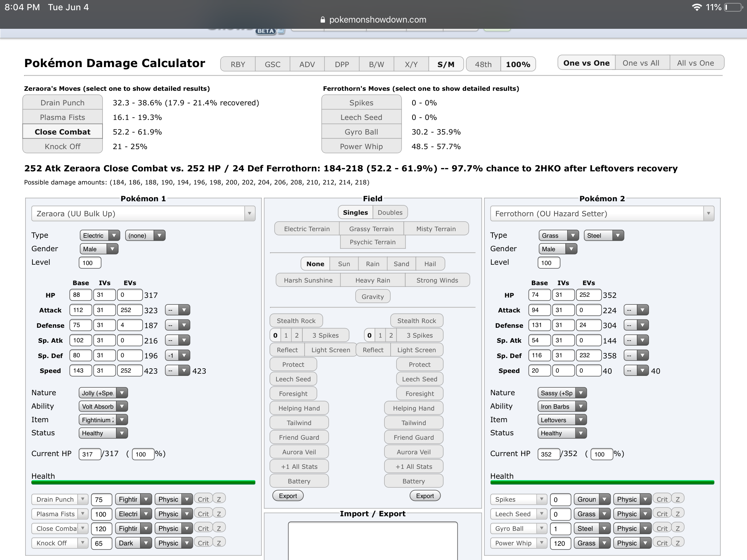
Task: Open Volt Absorb ability dropdown
Action: pyautogui.click(x=103, y=406)
